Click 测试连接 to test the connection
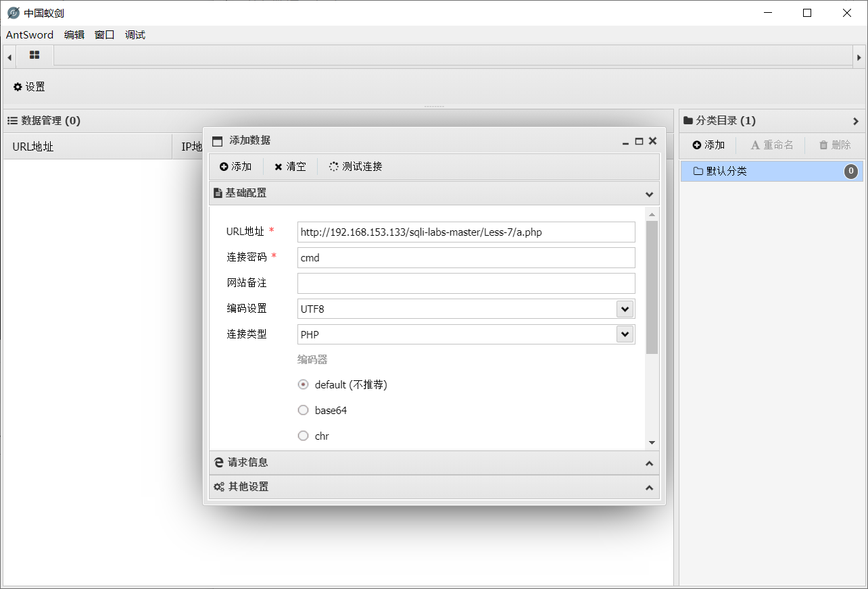The image size is (868, 589). pyautogui.click(x=356, y=167)
